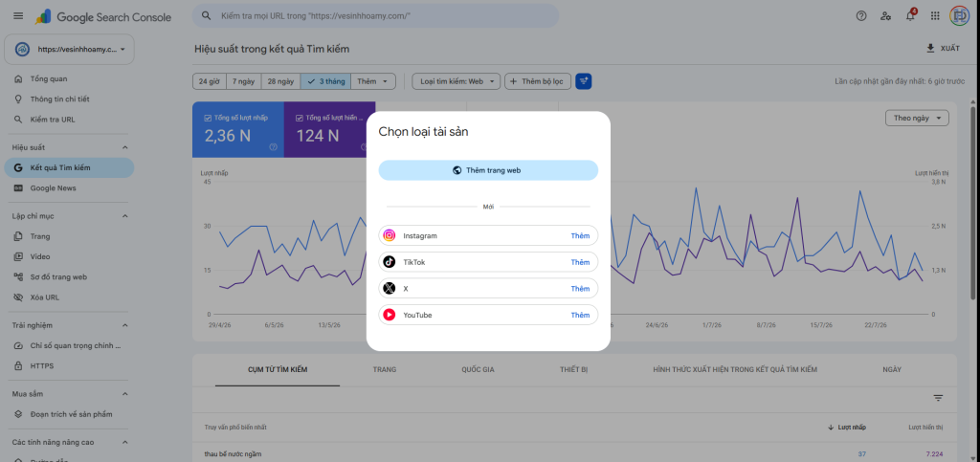Open the property selector dropdown

click(x=69, y=50)
